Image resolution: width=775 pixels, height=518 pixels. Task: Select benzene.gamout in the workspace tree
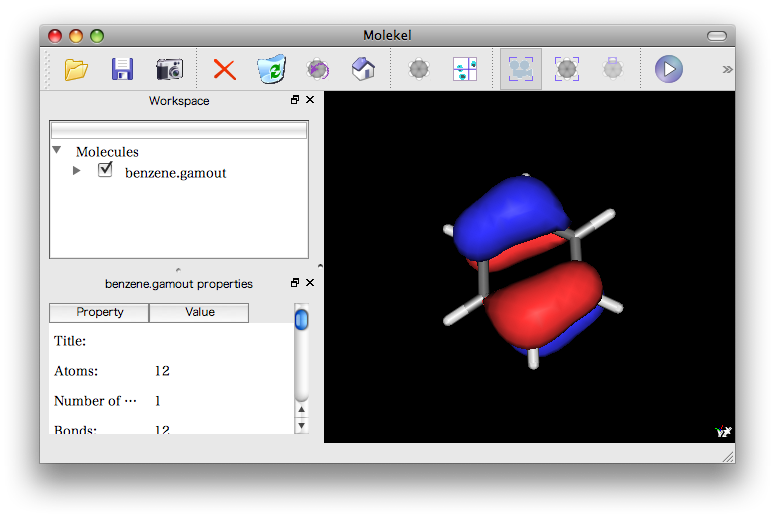(175, 173)
